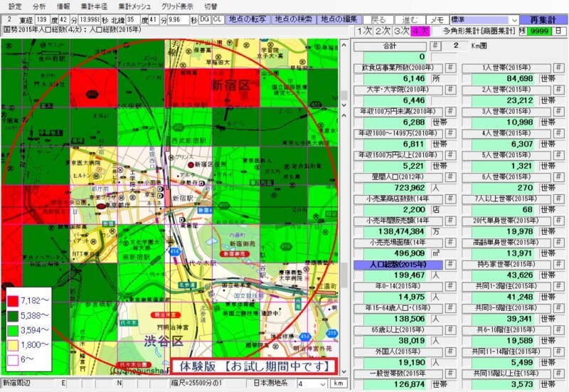The height and width of the screenshot is (392, 569).
Task: Open the 集計メッシュ menu
Action: click(x=134, y=6)
